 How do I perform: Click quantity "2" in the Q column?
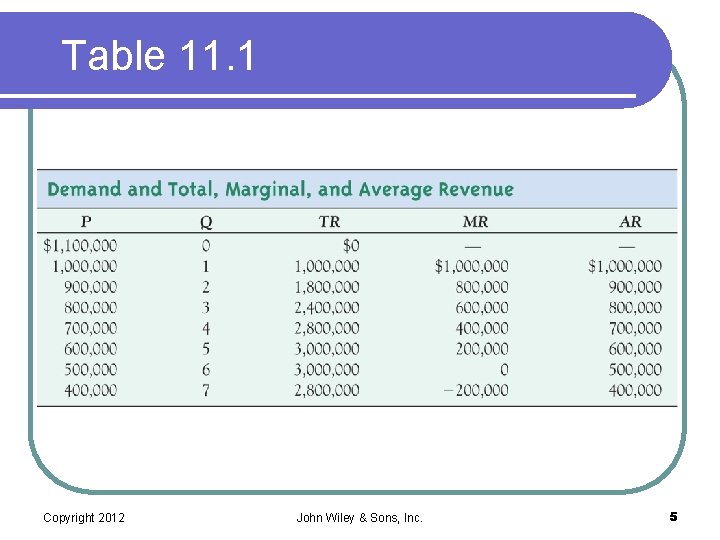click(206, 287)
